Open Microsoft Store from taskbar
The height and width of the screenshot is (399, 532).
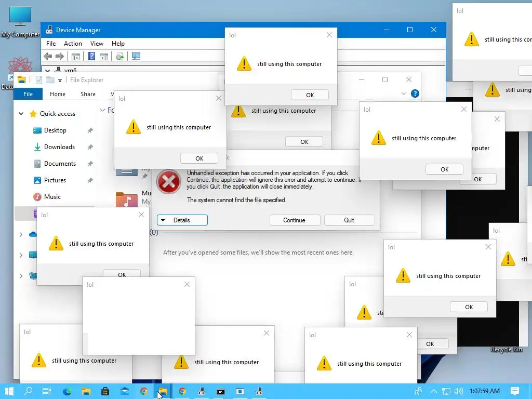(x=105, y=391)
